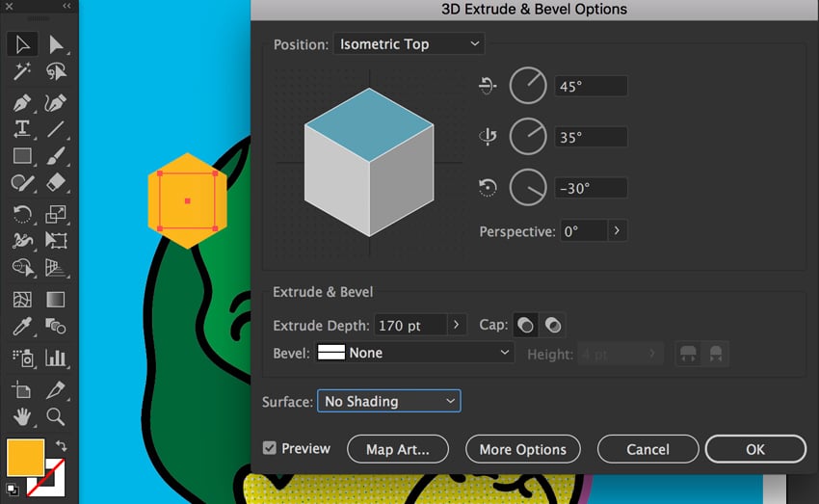Image resolution: width=819 pixels, height=504 pixels.
Task: Turn cap off for hollow appearance
Action: (x=553, y=326)
